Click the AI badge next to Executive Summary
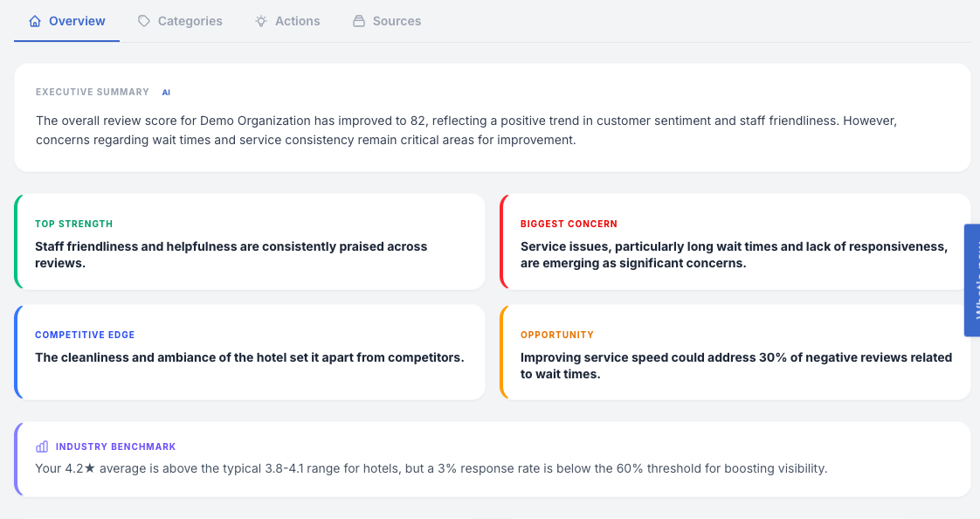This screenshot has height=519, width=980. [166, 92]
